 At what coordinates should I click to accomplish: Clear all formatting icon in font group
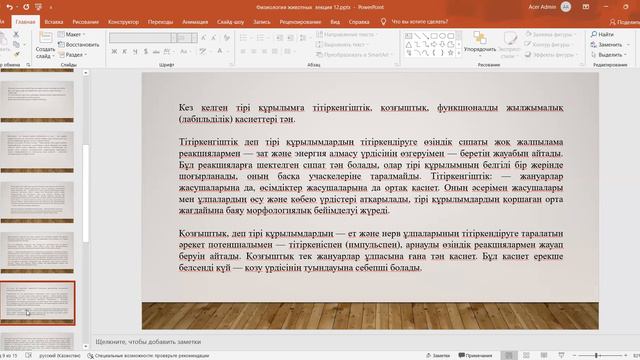(227, 38)
